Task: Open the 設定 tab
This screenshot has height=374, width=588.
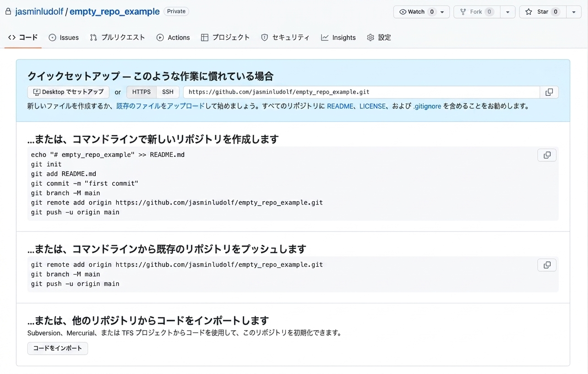Action: [379, 38]
